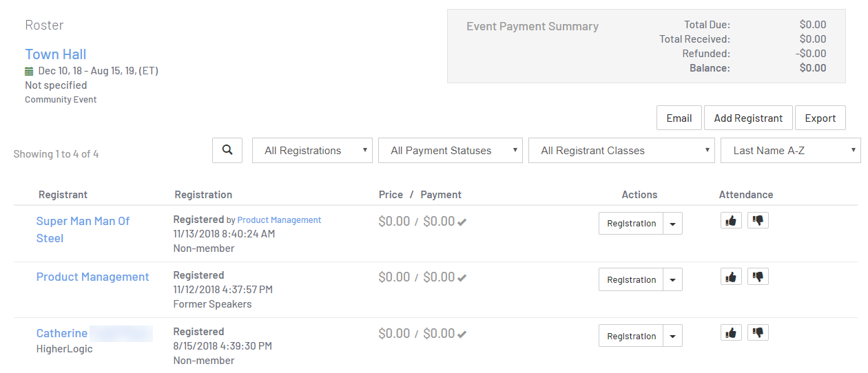
Task: Open the All Payment Statuses dropdown
Action: pyautogui.click(x=450, y=151)
